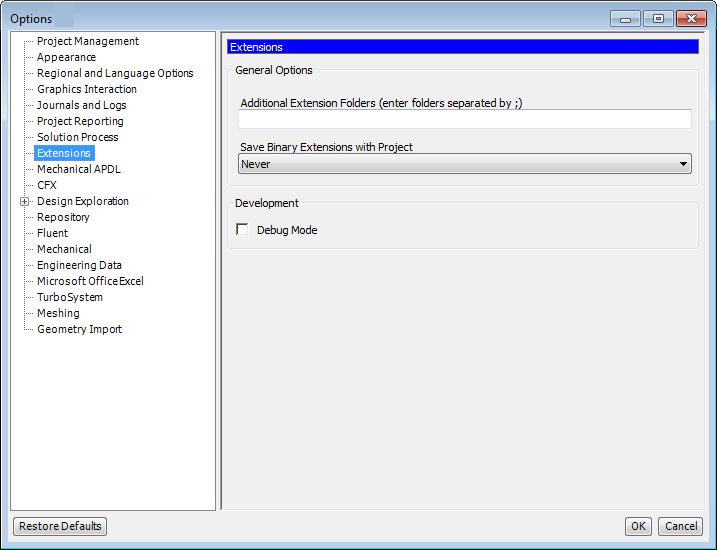
Task: Open the Appearance options page
Action: [66, 57]
